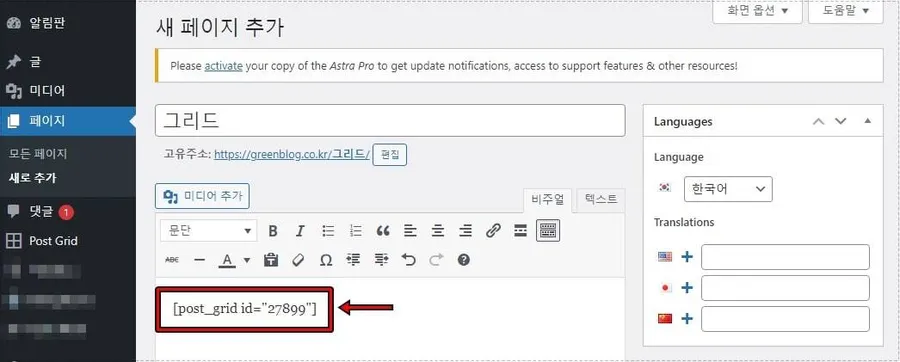Click the Japanese translation text field

pos(785,288)
